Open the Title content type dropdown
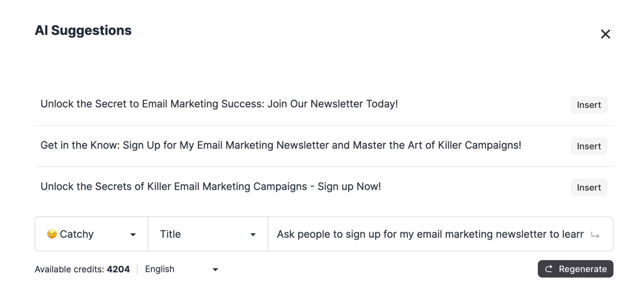 [207, 234]
